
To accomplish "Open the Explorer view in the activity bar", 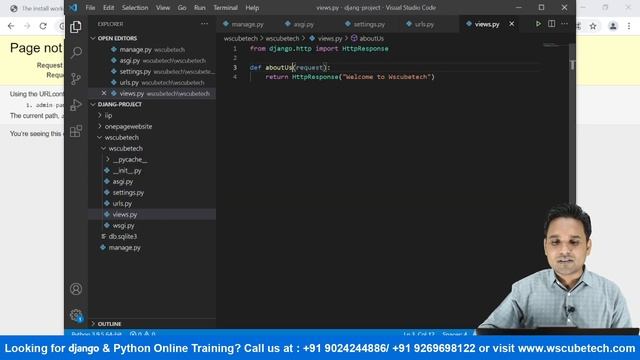I will pyautogui.click(x=76, y=27).
